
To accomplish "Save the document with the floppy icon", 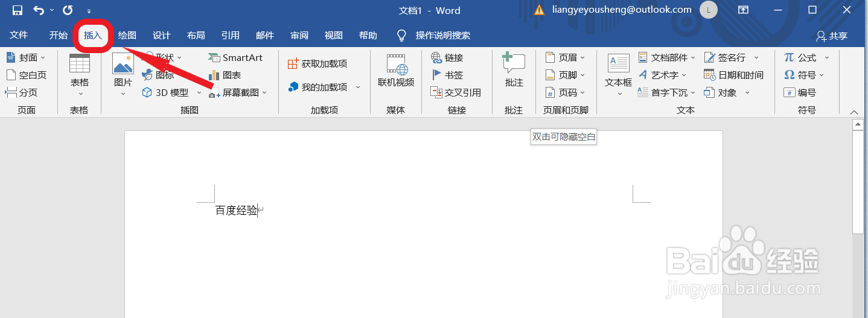I will click(18, 10).
